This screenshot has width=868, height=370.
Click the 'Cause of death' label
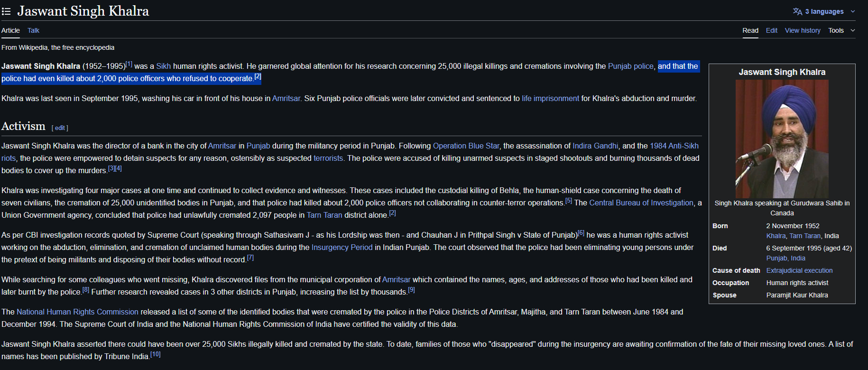pos(736,270)
